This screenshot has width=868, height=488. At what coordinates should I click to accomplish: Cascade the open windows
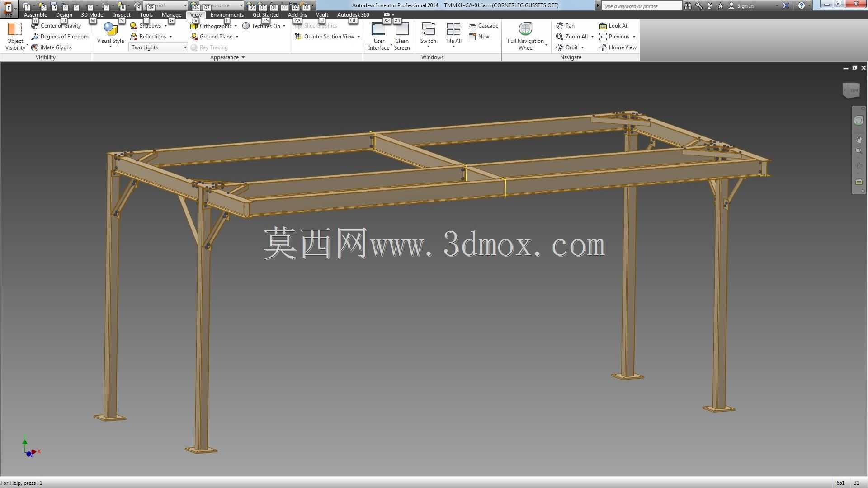(483, 26)
